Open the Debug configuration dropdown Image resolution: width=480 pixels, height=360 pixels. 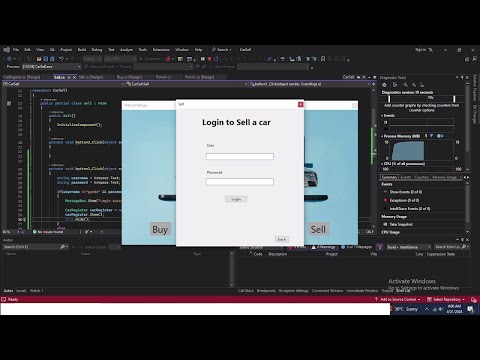(92, 59)
